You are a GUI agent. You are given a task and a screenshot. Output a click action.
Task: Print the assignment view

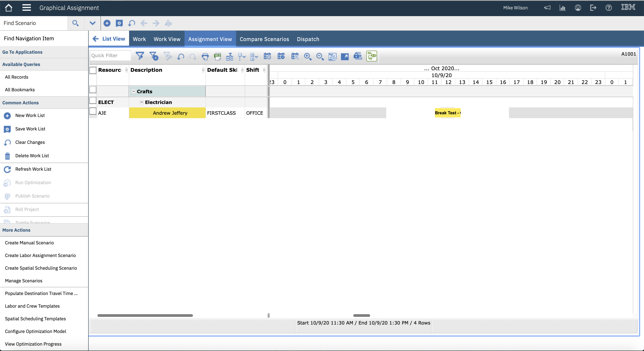pyautogui.click(x=205, y=57)
